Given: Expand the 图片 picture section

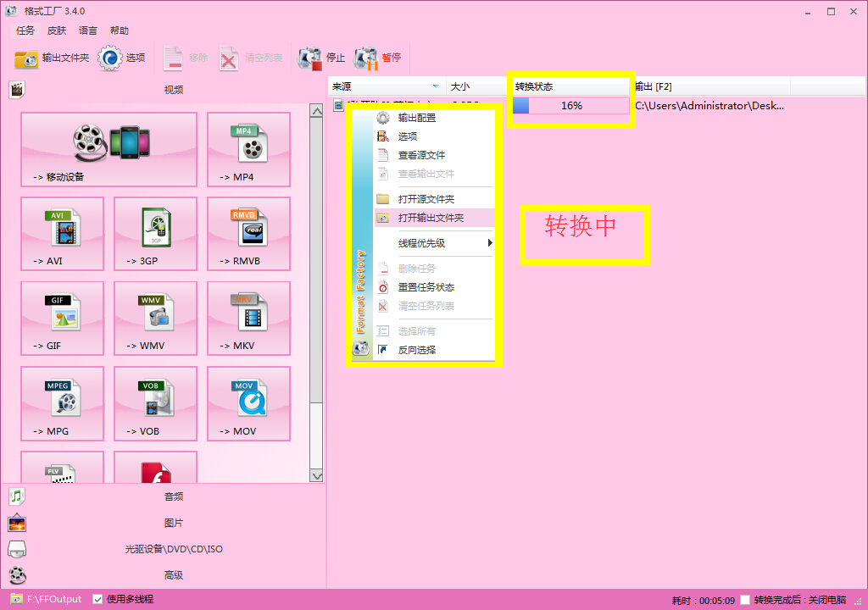Looking at the screenshot, I should 173,523.
